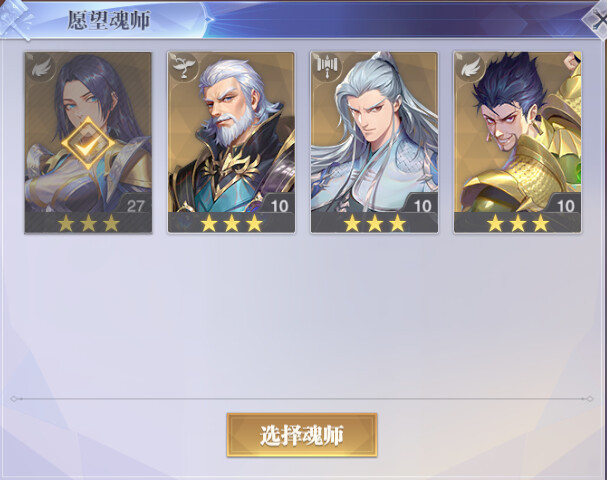Click the wing icon on the golden-armored man card

click(x=471, y=67)
